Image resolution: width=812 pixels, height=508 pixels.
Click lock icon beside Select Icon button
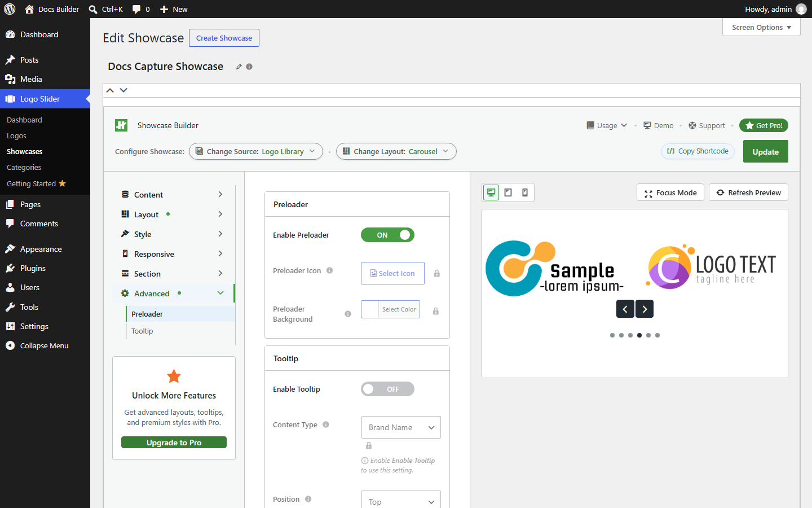click(436, 273)
